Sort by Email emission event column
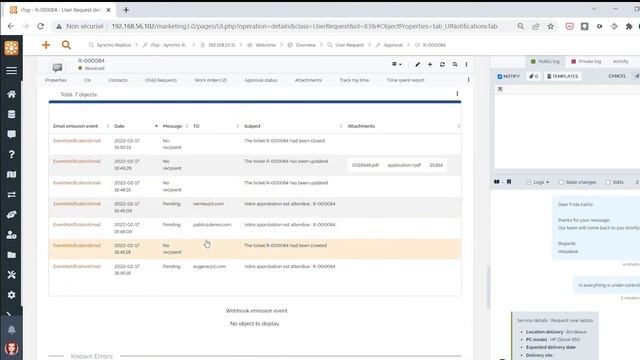The height and width of the screenshot is (360, 640). point(76,126)
